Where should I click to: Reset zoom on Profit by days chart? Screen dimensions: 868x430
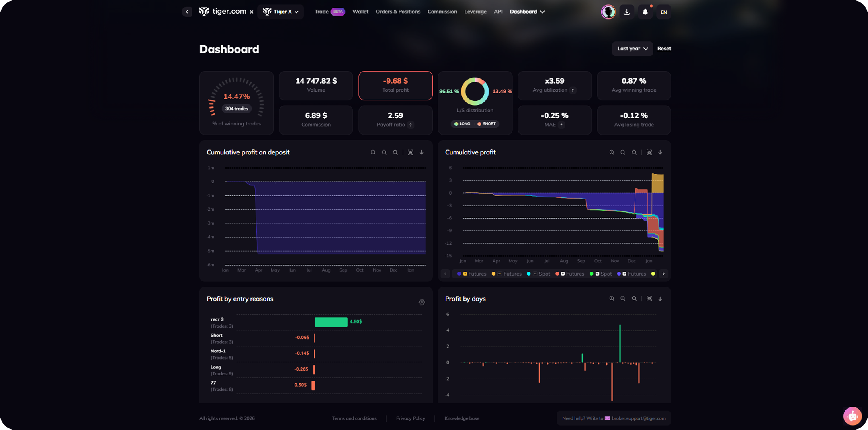point(634,299)
